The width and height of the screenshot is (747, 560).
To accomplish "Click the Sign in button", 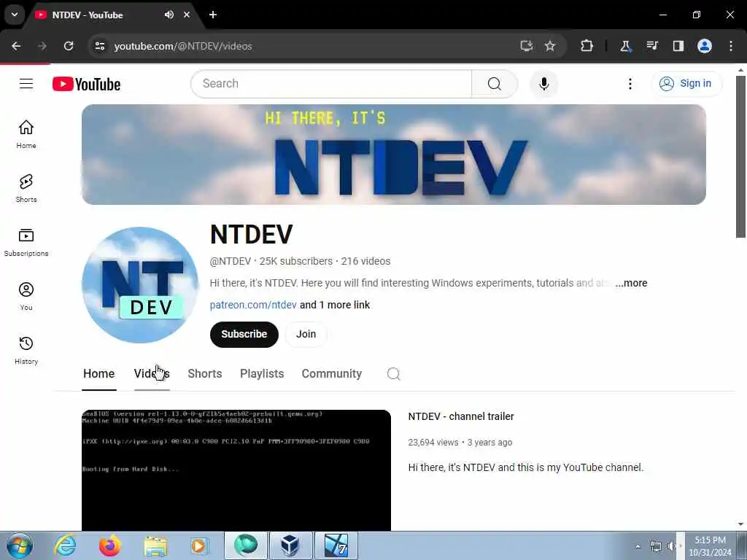I will [x=686, y=84].
